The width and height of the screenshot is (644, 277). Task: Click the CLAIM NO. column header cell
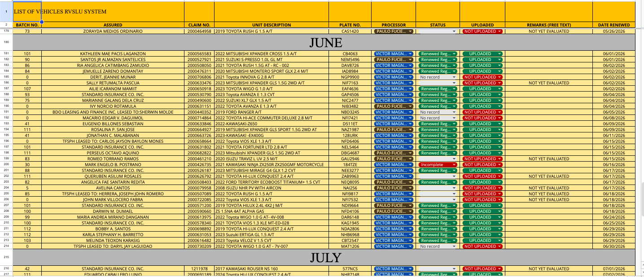pos(199,25)
